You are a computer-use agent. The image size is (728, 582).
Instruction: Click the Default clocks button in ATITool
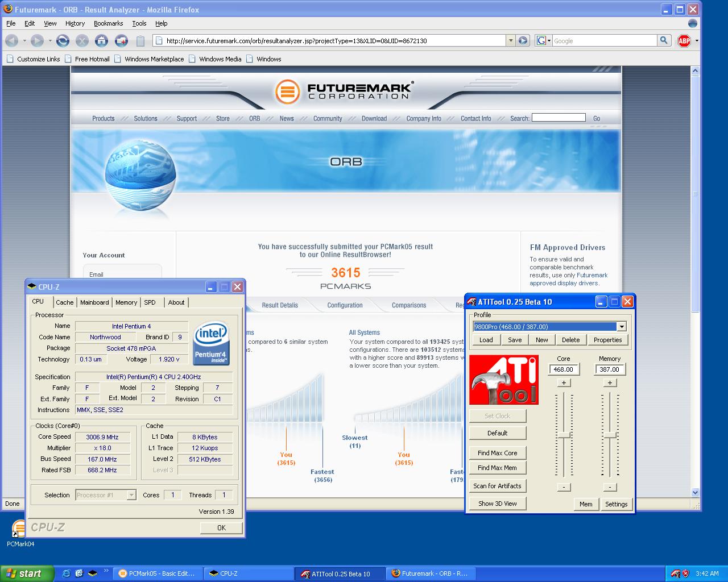(498, 433)
